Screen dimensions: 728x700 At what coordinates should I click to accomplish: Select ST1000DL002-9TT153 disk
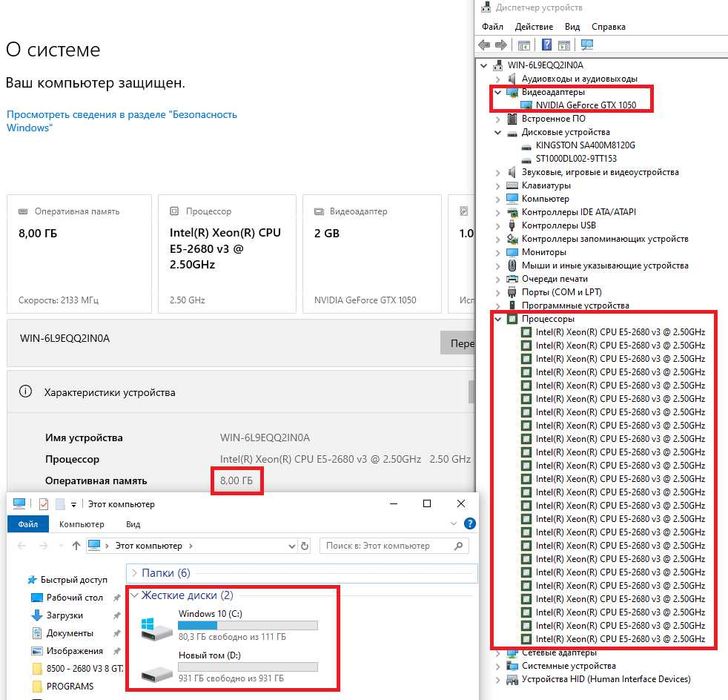coord(576,159)
